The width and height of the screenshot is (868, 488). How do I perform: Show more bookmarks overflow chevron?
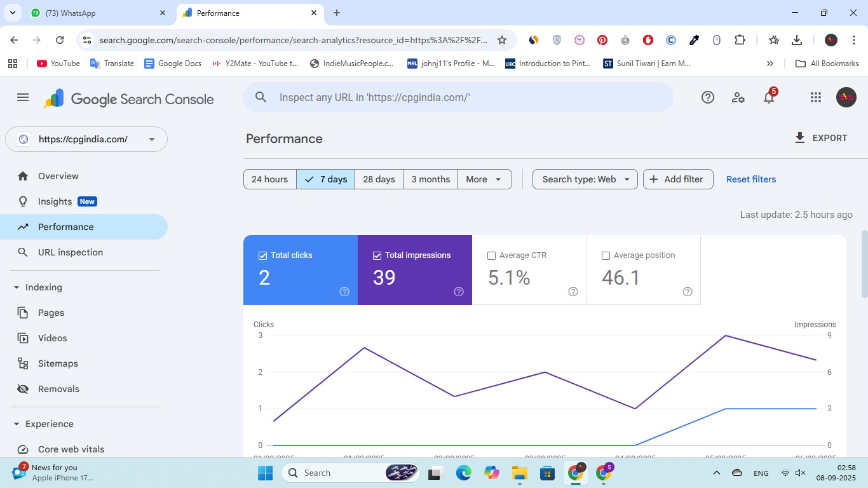pyautogui.click(x=770, y=64)
